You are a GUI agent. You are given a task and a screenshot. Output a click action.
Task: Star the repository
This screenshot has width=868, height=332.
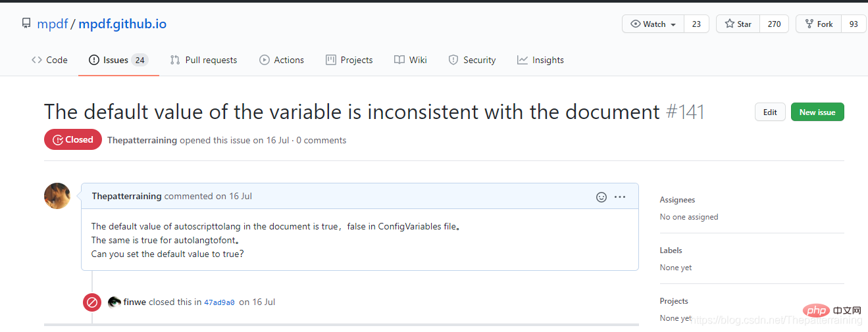coord(738,24)
